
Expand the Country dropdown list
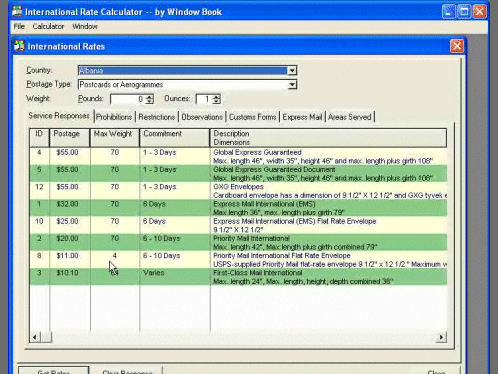292,70
